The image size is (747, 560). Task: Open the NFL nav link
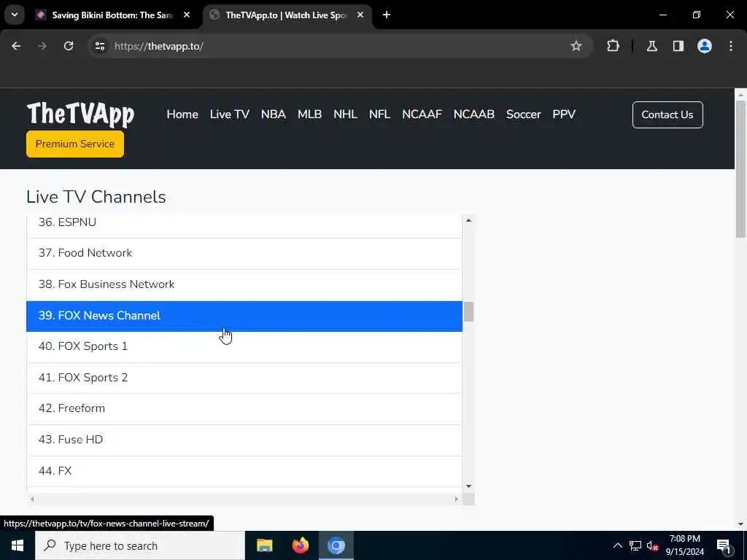379,114
